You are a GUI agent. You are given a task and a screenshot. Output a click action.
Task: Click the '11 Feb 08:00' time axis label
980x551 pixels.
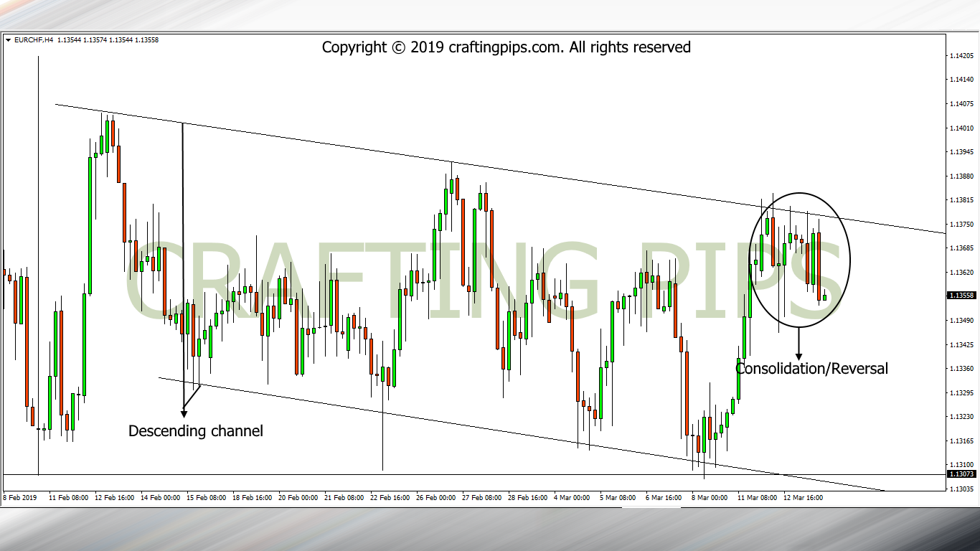(69, 497)
